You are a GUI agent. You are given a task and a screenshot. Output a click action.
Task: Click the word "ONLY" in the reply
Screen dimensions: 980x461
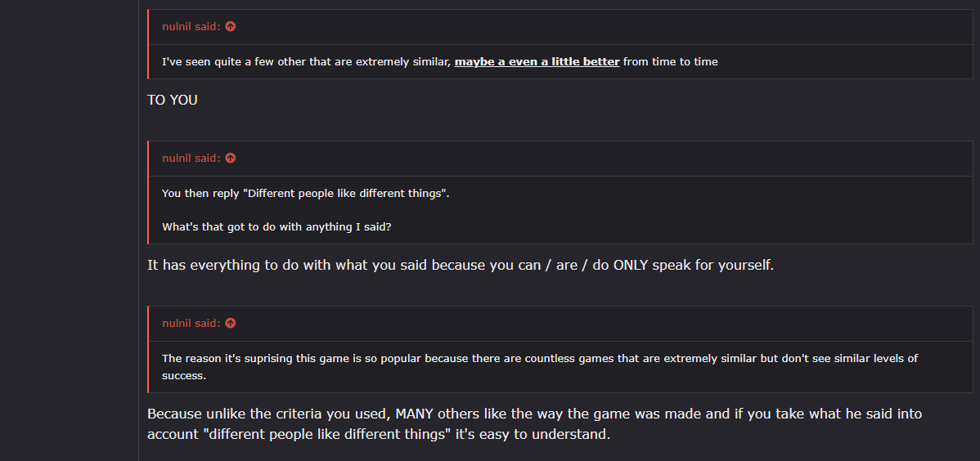(x=631, y=265)
